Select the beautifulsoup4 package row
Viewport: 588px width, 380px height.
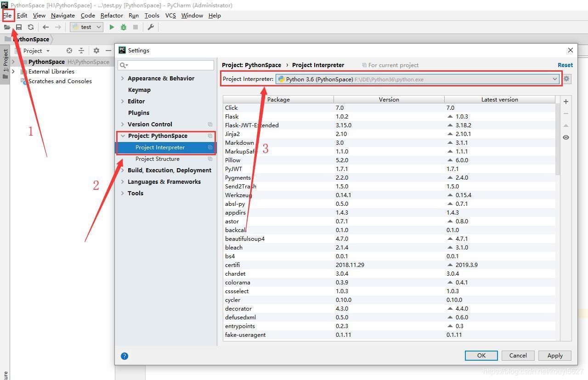coord(389,239)
